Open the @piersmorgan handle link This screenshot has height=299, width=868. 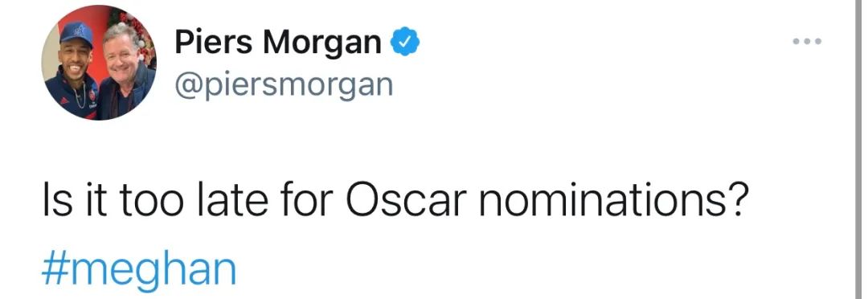(x=284, y=84)
